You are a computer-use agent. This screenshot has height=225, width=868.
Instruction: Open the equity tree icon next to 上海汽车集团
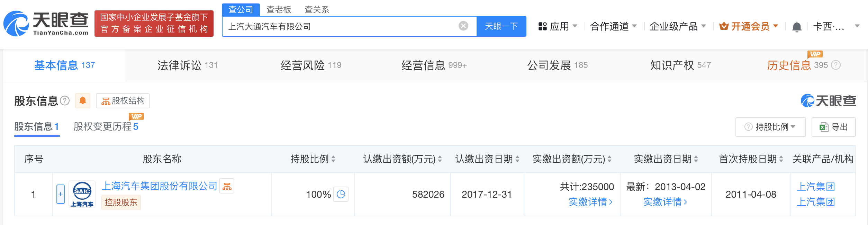227,186
